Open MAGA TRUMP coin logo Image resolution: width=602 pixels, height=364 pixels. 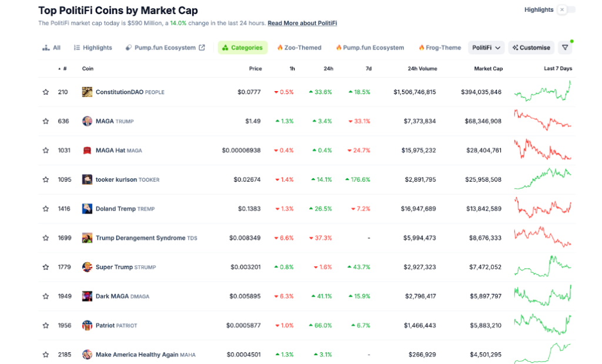[87, 121]
